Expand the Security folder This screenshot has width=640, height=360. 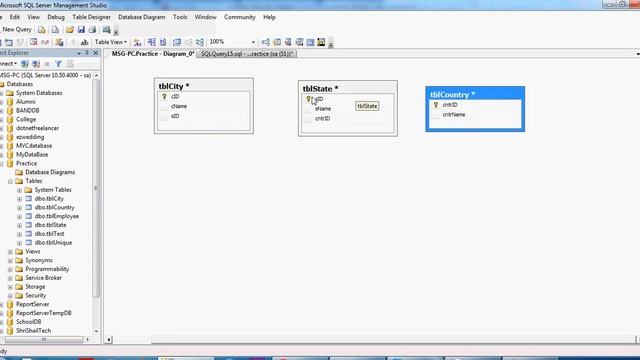(10, 296)
